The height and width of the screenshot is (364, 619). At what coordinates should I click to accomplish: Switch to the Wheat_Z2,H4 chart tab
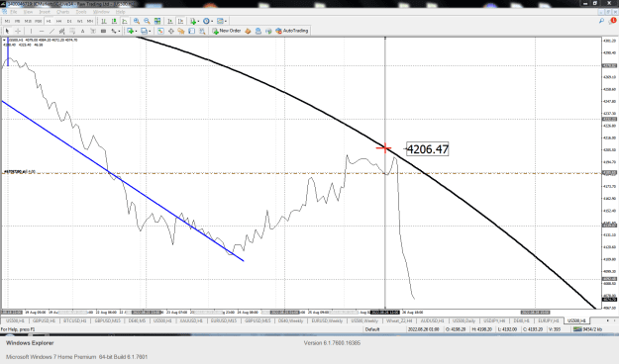tap(399, 321)
